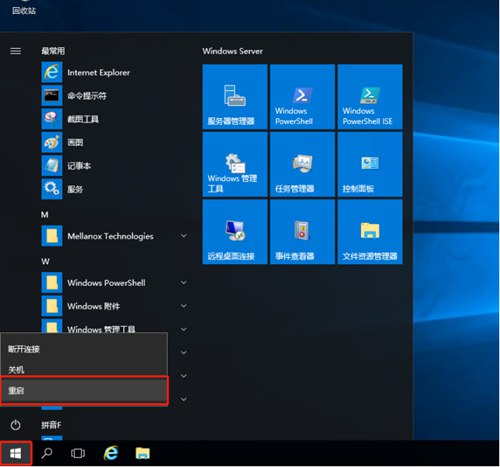Screen dimensions: 500x467
Task: Open the Recycle Bin (回收站) on desktop
Action: (24, 8)
